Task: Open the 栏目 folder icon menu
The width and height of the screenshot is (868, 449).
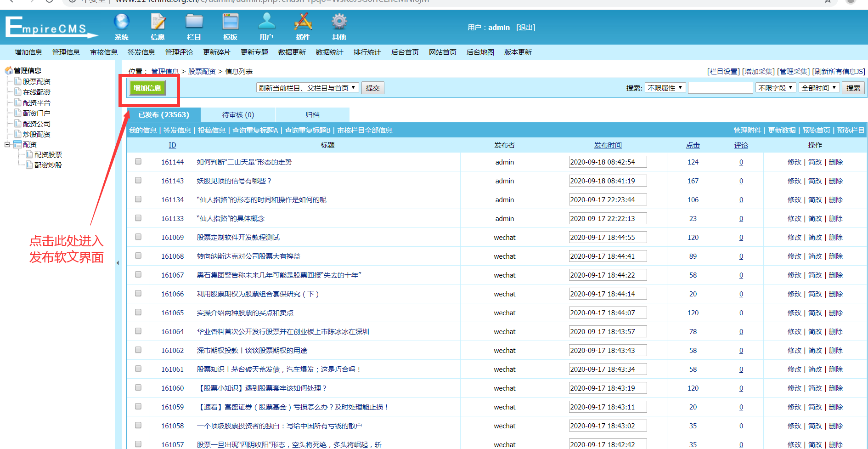Action: [x=194, y=27]
